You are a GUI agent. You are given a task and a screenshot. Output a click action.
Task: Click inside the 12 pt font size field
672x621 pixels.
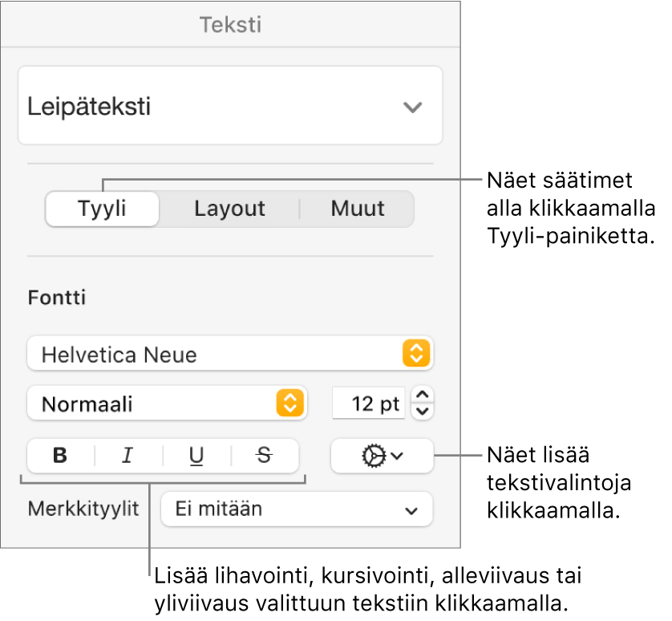[x=369, y=404]
